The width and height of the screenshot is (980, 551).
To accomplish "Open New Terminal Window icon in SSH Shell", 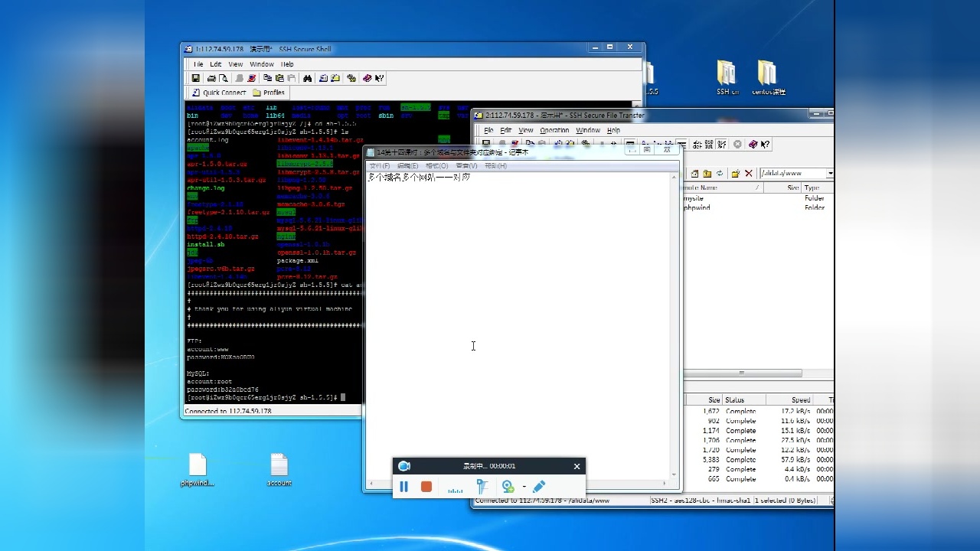I will tap(323, 78).
